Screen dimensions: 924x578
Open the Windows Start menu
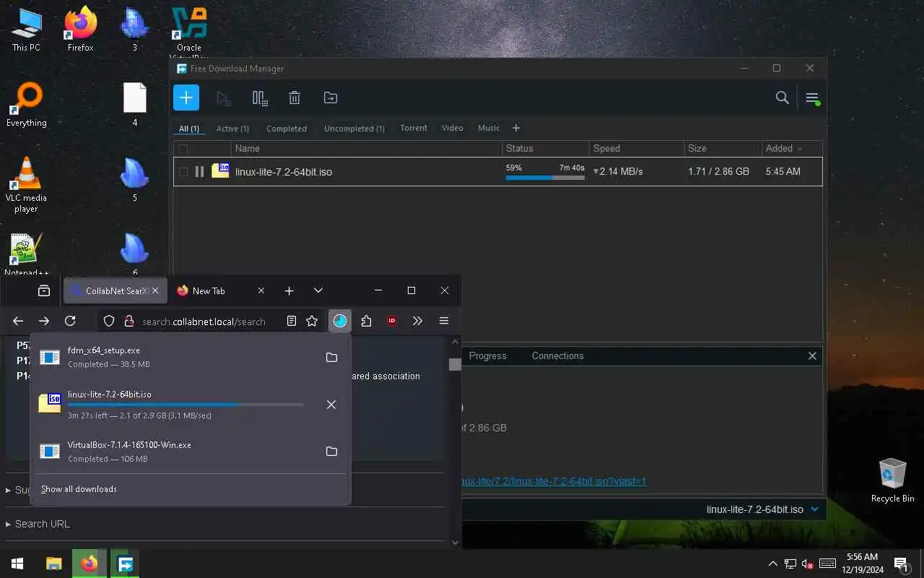[17, 564]
